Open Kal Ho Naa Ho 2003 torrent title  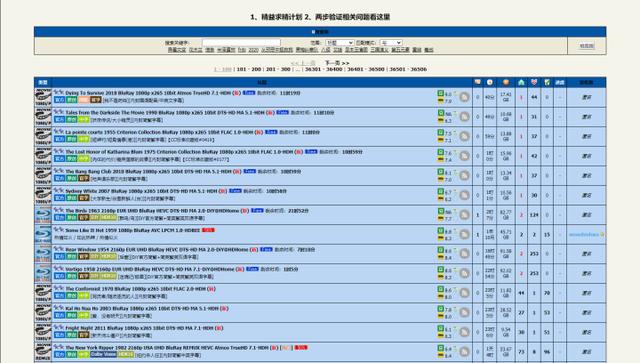click(142, 309)
